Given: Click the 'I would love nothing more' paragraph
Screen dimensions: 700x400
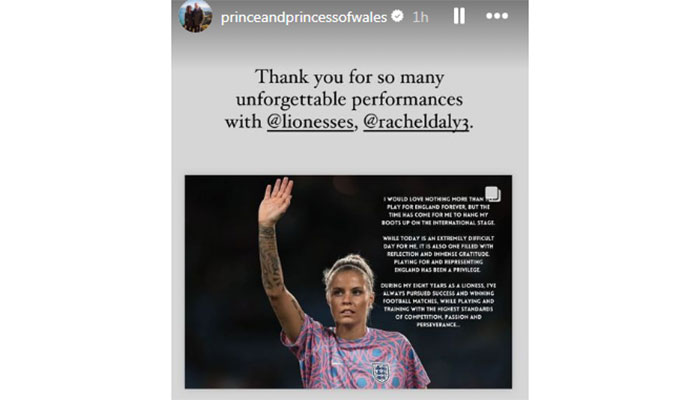Looking at the screenshot, I should click(438, 211).
